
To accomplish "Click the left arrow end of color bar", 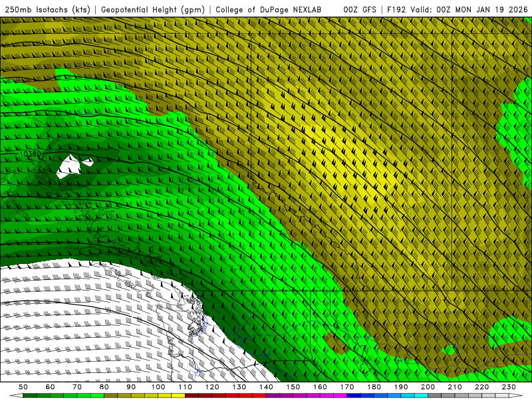I will (16, 396).
